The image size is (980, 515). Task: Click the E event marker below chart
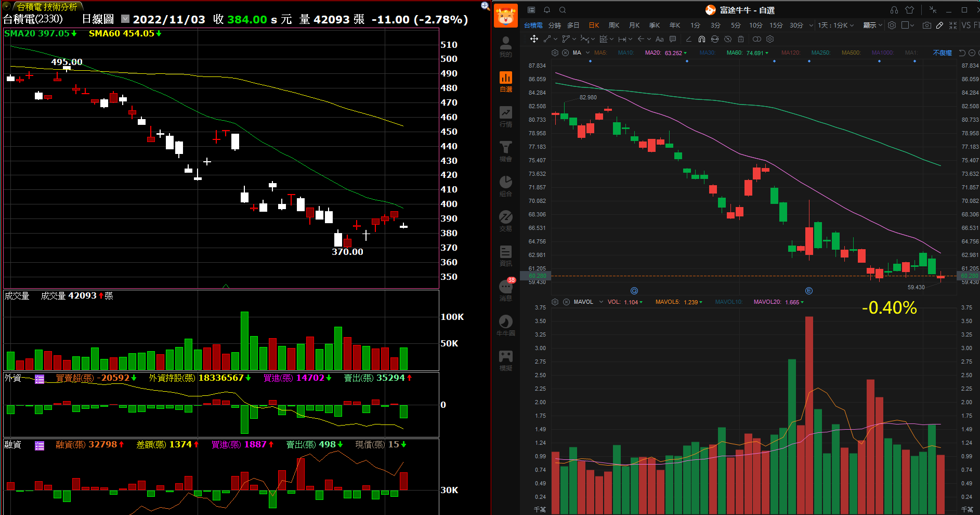pyautogui.click(x=809, y=291)
